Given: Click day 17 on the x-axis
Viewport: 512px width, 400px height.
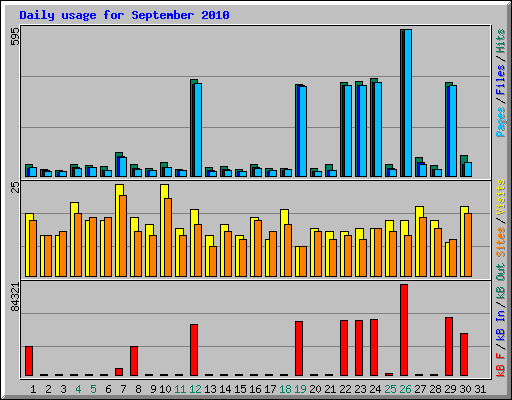Looking at the screenshot, I should coord(270,389).
